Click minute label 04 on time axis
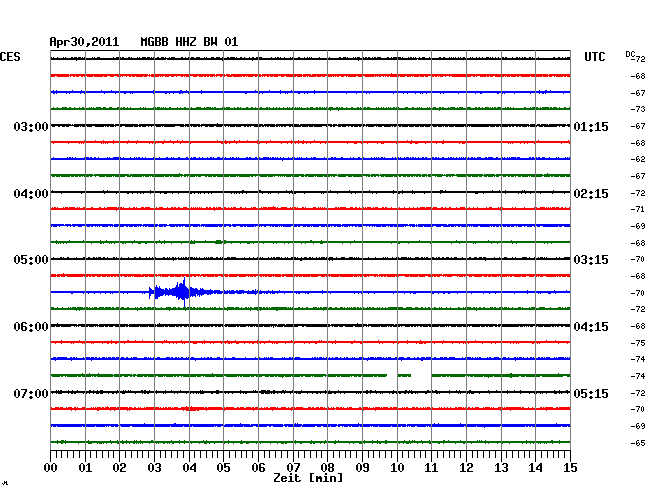 coord(189,467)
